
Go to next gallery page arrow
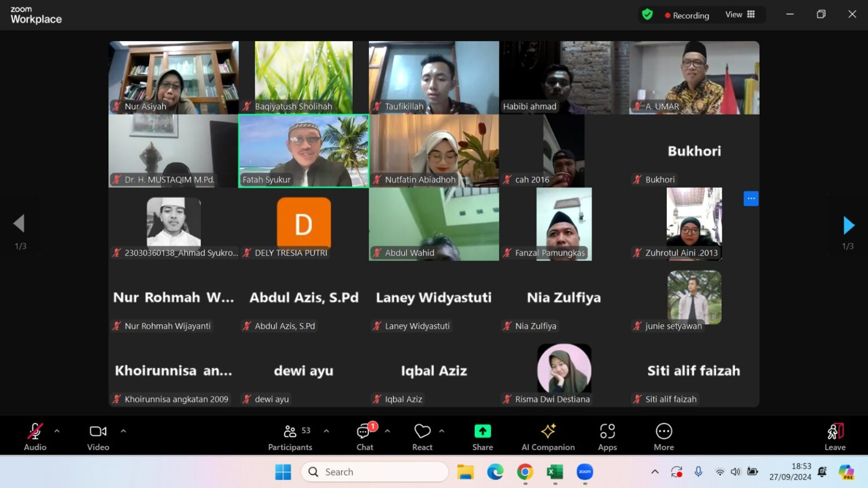tap(848, 225)
